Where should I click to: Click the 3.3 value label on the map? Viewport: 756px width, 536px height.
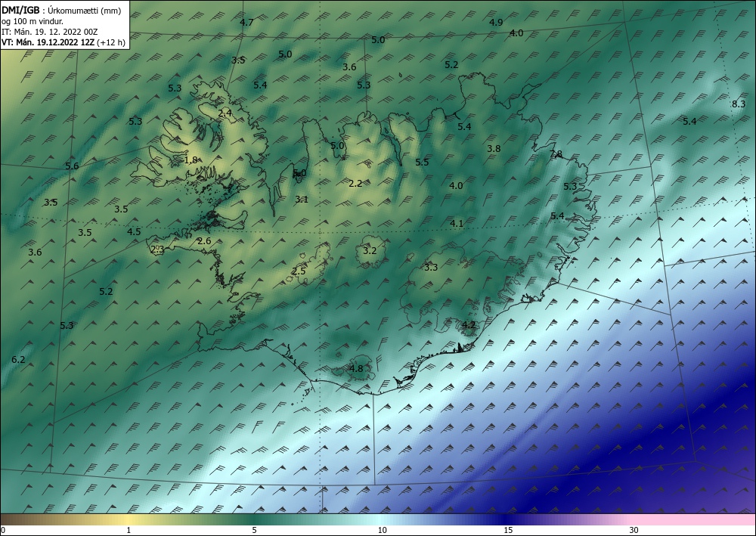click(431, 267)
